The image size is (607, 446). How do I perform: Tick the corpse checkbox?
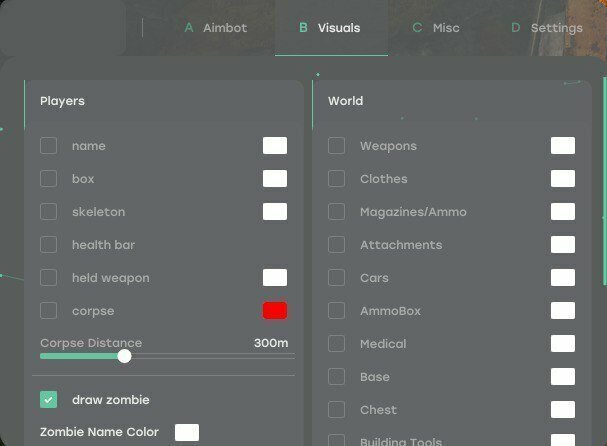pyautogui.click(x=48, y=310)
